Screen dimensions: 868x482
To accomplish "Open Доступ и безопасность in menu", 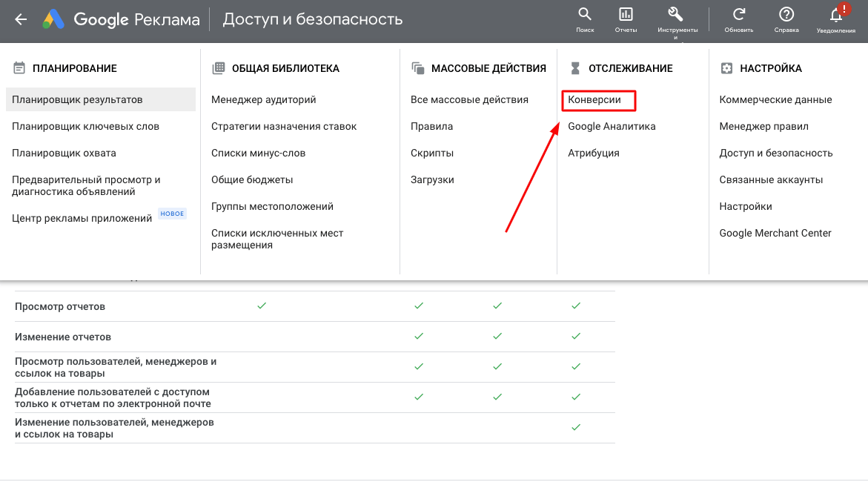I will click(775, 153).
